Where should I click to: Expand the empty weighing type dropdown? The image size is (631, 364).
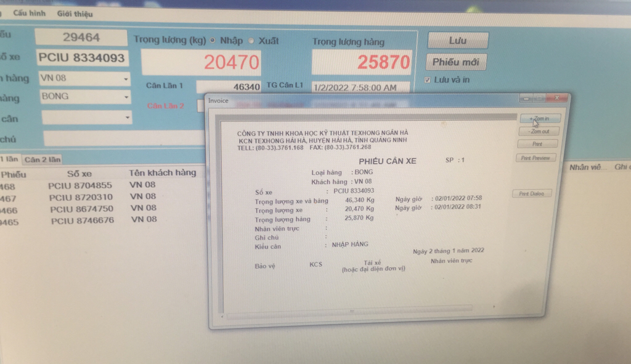[x=127, y=117]
